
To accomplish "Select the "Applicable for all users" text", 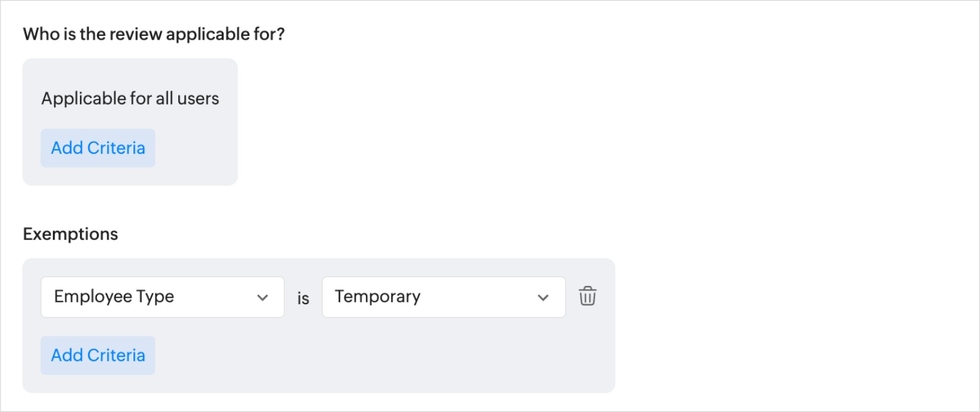I will pyautogui.click(x=130, y=99).
